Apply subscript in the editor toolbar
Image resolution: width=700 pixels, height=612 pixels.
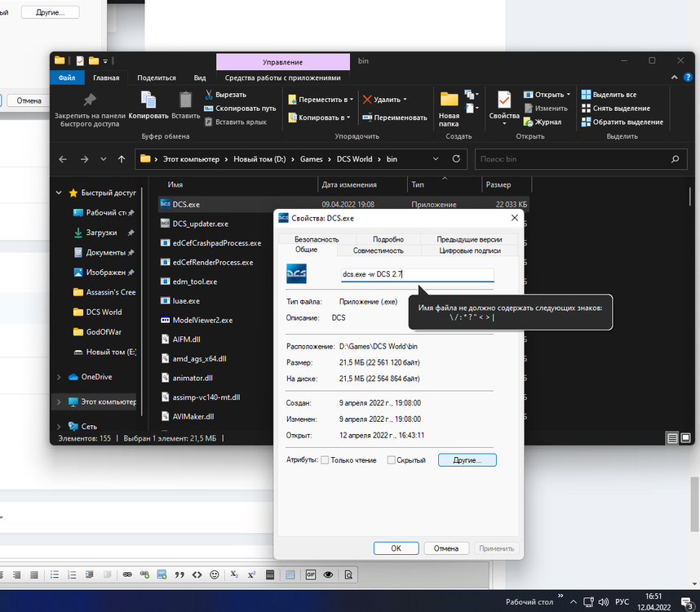(x=234, y=574)
